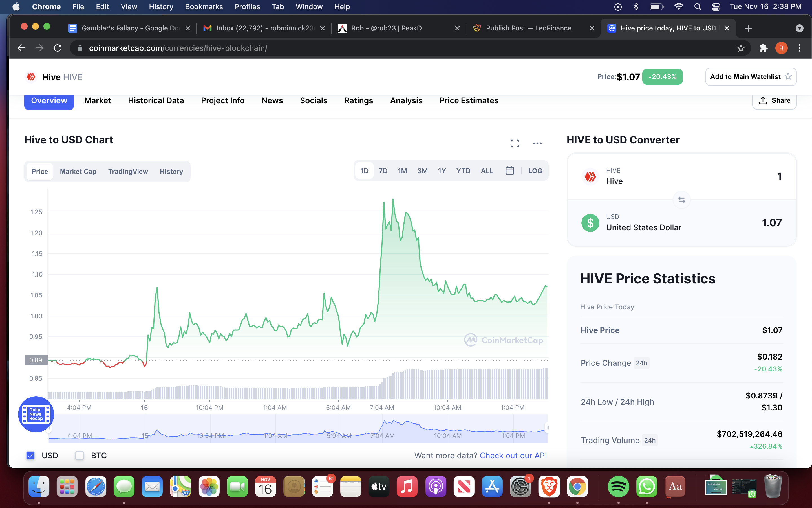Open Apple Music from the dock

pyautogui.click(x=407, y=487)
